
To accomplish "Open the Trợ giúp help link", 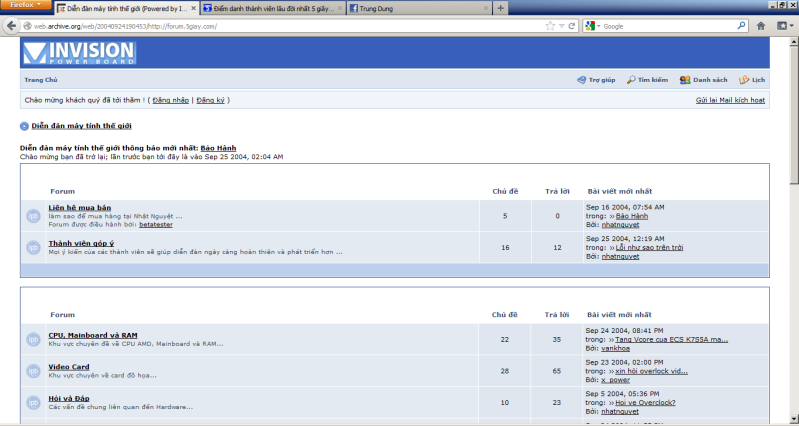I will click(600, 79).
